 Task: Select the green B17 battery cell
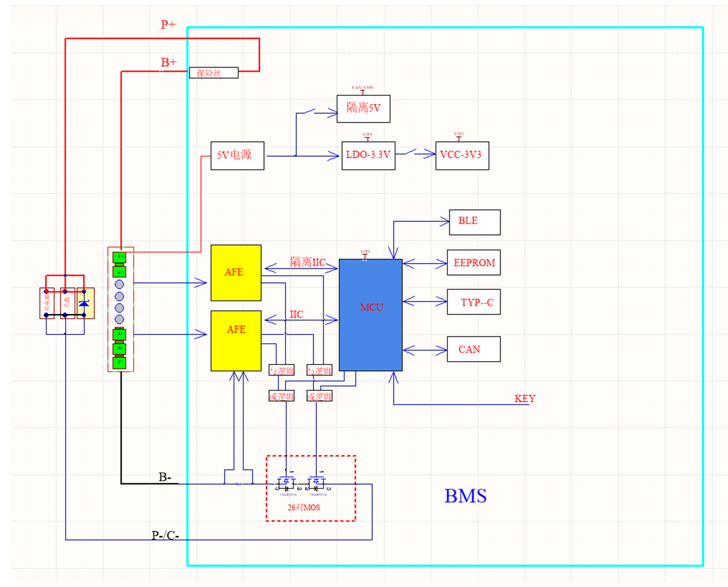pos(119,271)
